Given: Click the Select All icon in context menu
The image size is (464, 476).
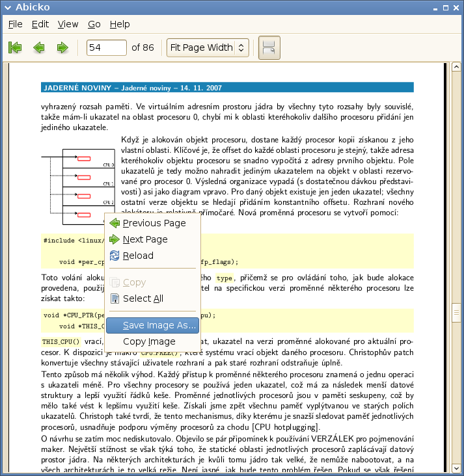Looking at the screenshot, I should tap(115, 298).
